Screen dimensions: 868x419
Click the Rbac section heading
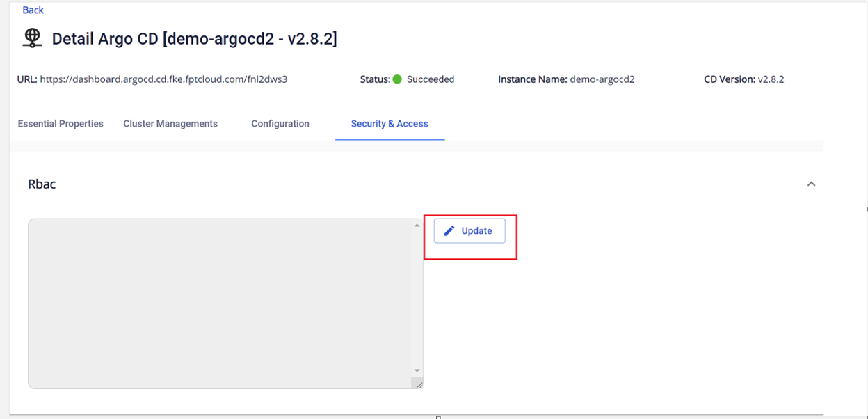pos(42,184)
